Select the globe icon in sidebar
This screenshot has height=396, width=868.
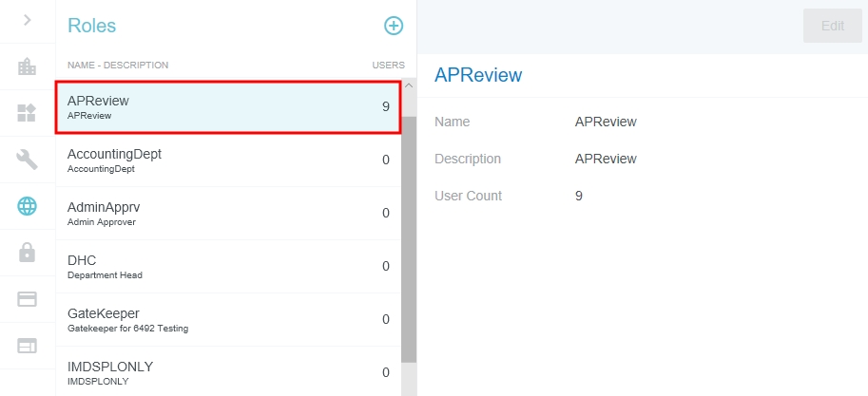[28, 206]
